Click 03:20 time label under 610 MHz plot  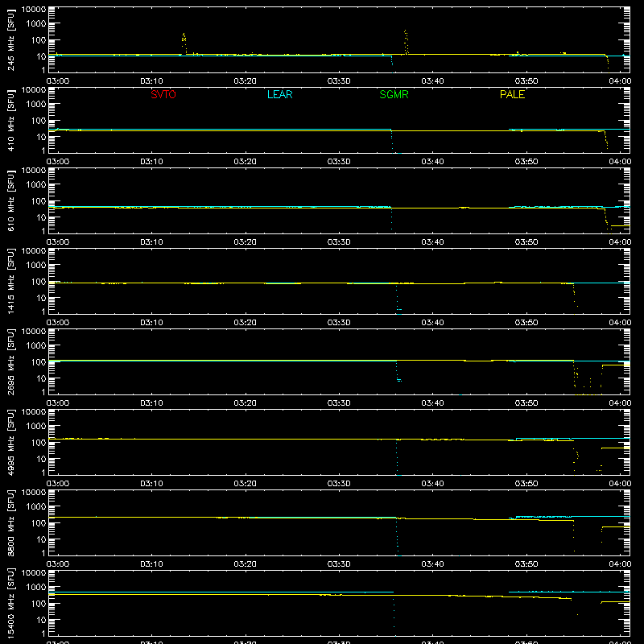pyautogui.click(x=246, y=242)
